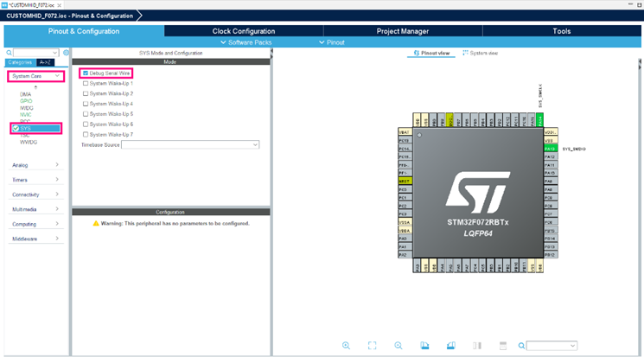The height and width of the screenshot is (357, 644).
Task: Select pin PA11 on chip
Action: 551,165
